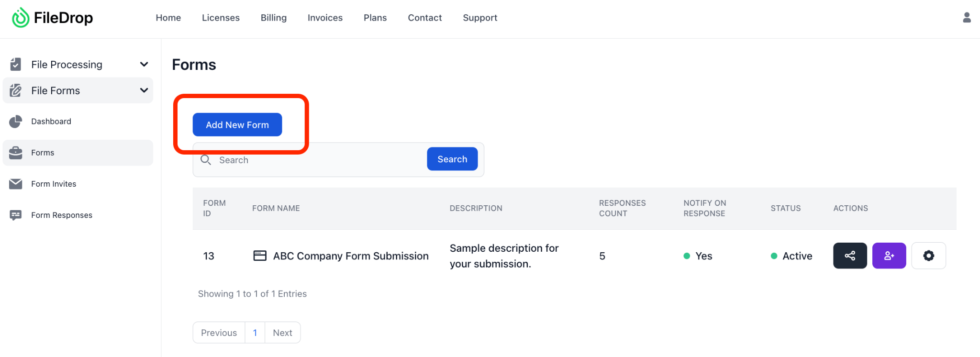Open the Licenses menu item
Screen dimensions: 980x357
[x=221, y=18]
